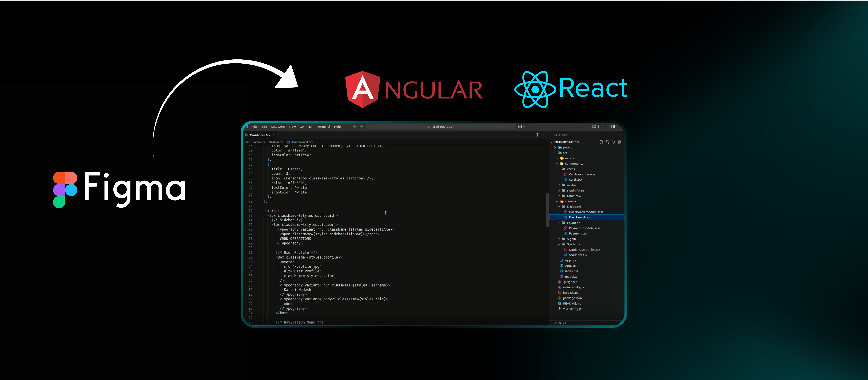Screen dimensions: 868x380
Task: Click the Go Forward arrow in title bar
Action: point(361,127)
